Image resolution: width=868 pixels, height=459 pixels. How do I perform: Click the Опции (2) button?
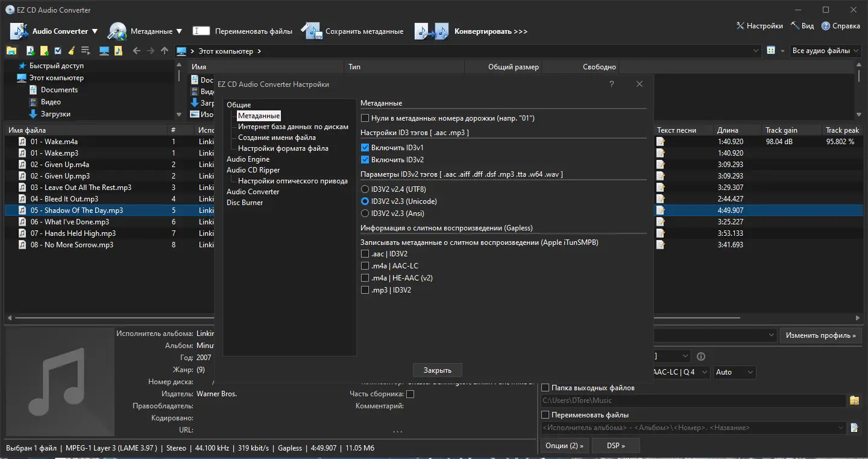pos(565,446)
